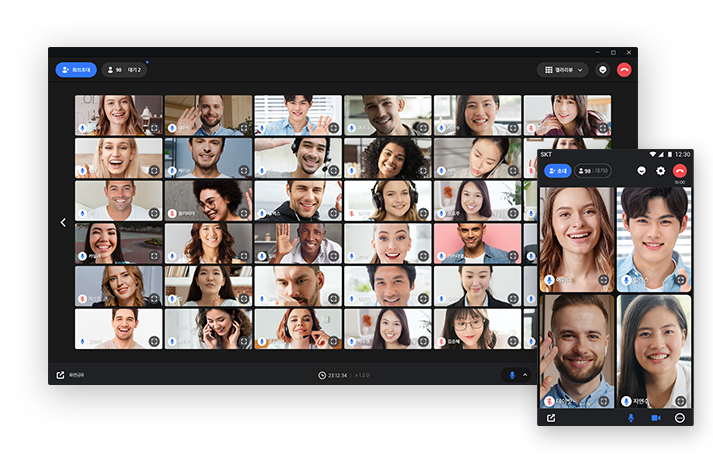This screenshot has height=468, width=713.
Task: Toggle the mobile microphone at bottom bar
Action: pyautogui.click(x=631, y=417)
